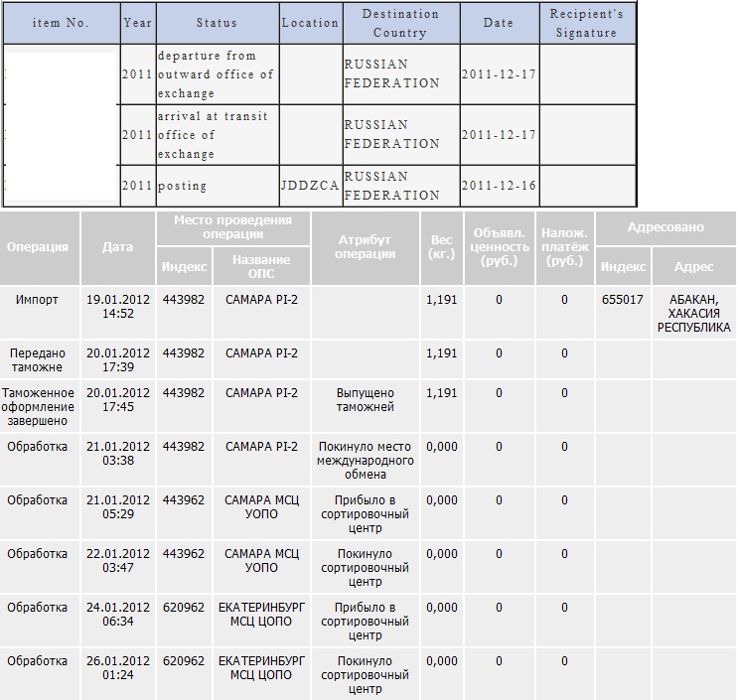Select the 'posting' status cell
This screenshot has height=700, width=738.
(218, 186)
